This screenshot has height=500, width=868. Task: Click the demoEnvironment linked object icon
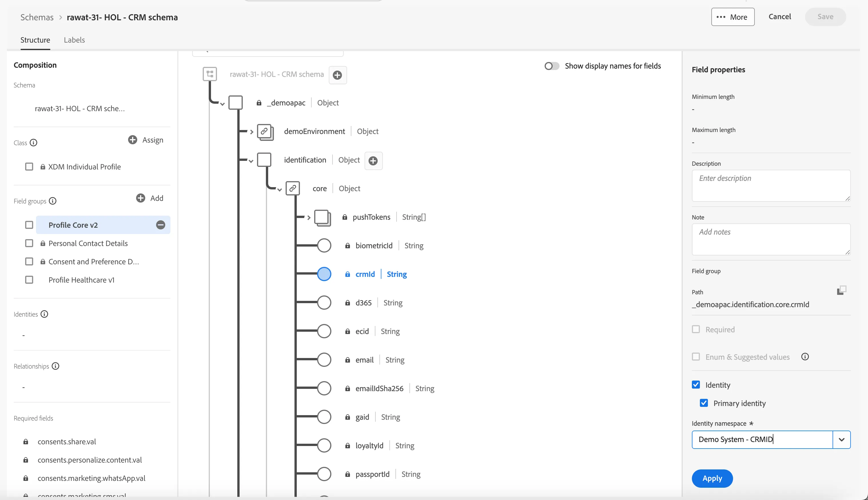pos(265,132)
